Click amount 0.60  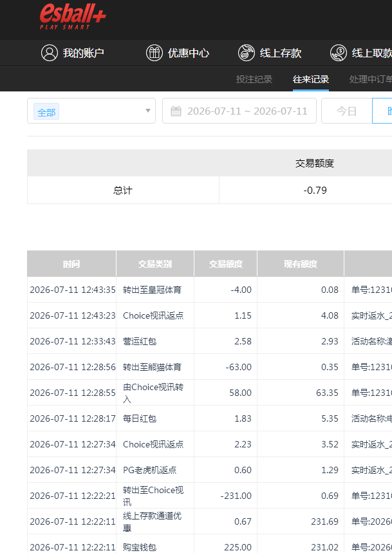point(243,470)
